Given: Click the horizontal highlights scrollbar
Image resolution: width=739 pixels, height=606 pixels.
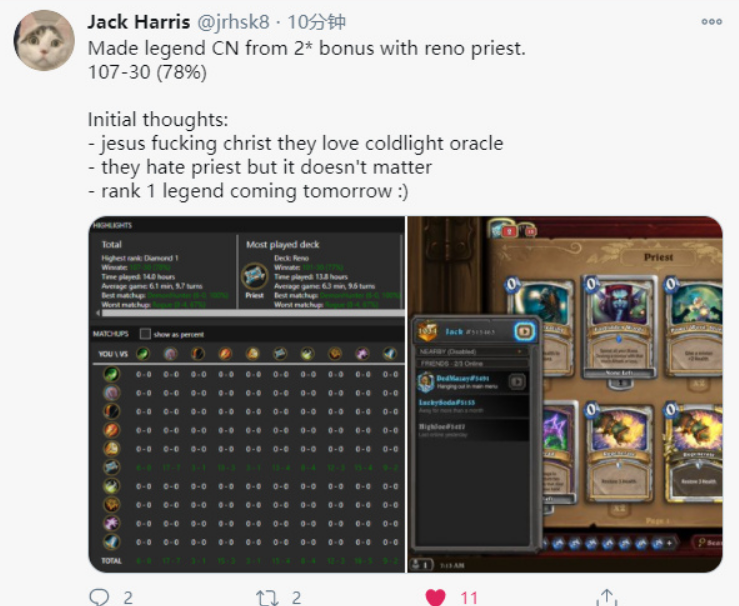Looking at the screenshot, I should coord(253,313).
